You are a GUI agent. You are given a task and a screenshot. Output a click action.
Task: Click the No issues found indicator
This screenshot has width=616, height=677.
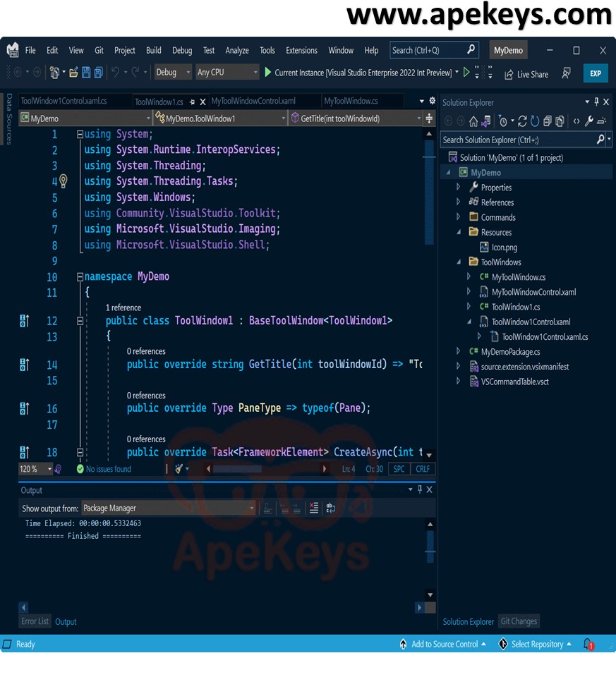click(x=104, y=469)
